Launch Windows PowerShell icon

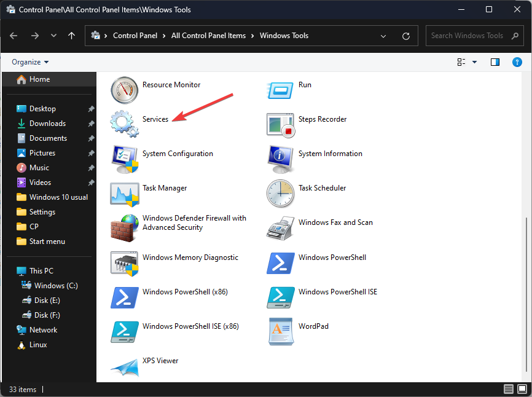[x=281, y=263]
